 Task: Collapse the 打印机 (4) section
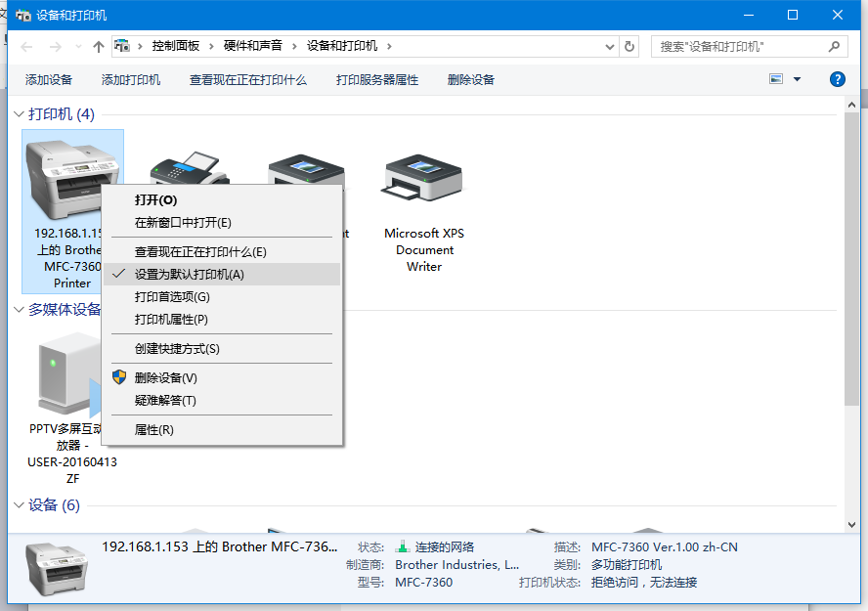pyautogui.click(x=19, y=113)
